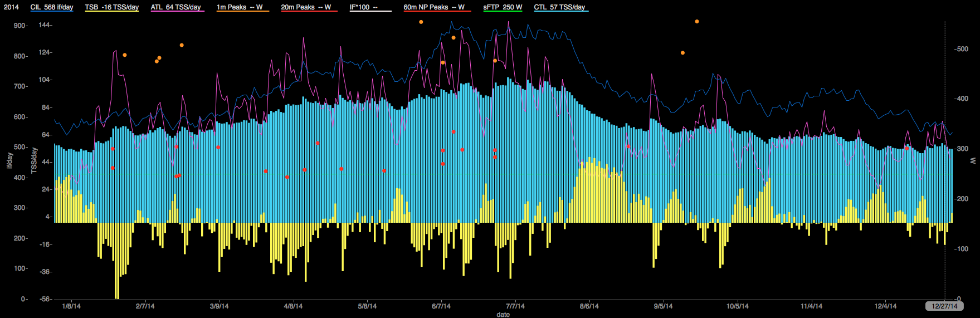The width and height of the screenshot is (980, 318).
Task: Click the 8/6/14 date axis label
Action: (x=589, y=306)
